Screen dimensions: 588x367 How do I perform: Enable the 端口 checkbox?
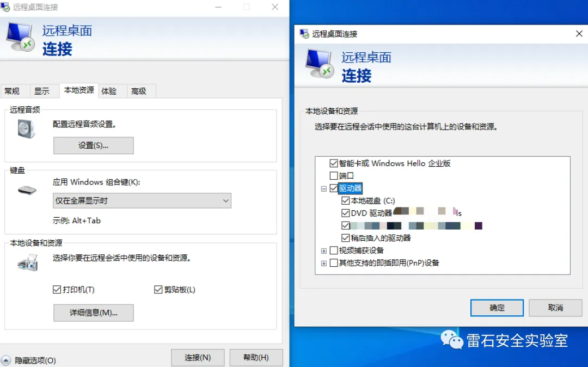click(x=333, y=175)
